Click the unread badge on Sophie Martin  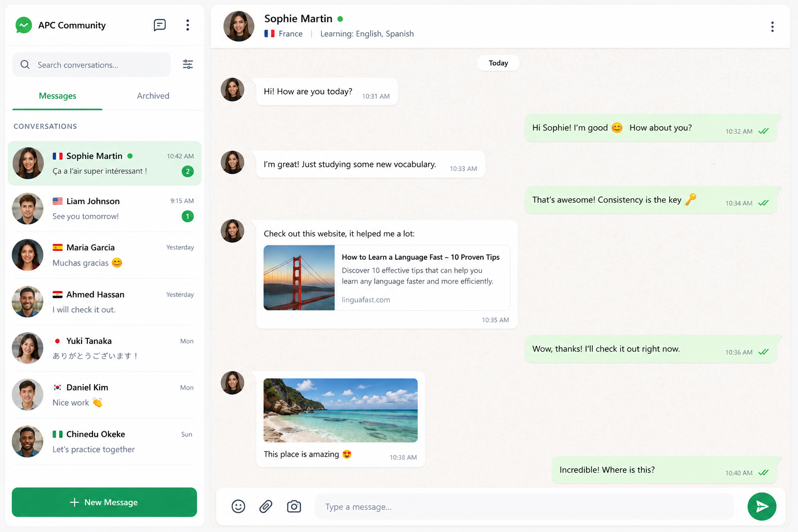[188, 171]
